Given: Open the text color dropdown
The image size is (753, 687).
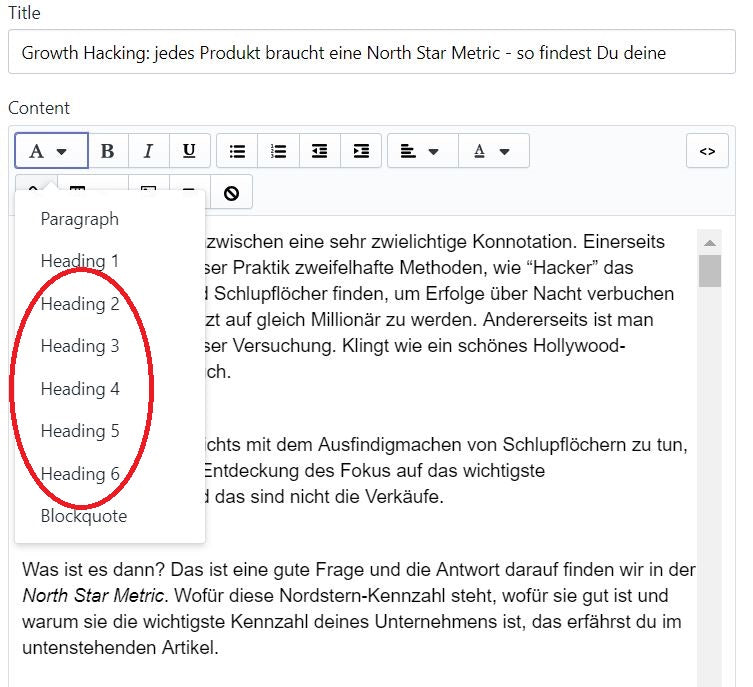Looking at the screenshot, I should pos(492,151).
